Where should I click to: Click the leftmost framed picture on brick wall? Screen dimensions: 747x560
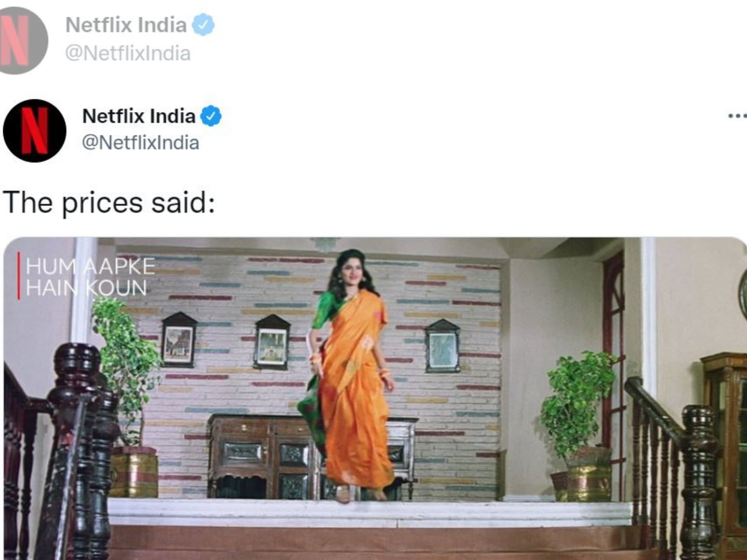179,340
